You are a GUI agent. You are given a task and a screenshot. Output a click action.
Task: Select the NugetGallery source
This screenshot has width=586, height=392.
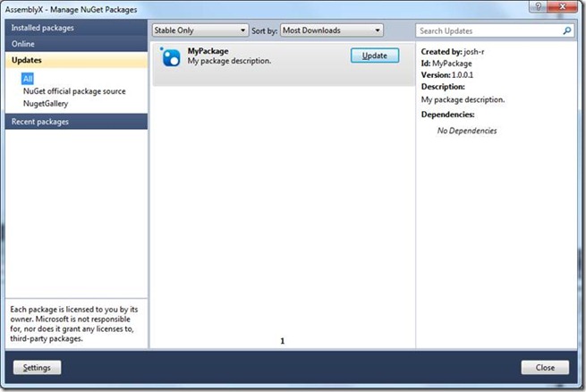click(x=46, y=104)
